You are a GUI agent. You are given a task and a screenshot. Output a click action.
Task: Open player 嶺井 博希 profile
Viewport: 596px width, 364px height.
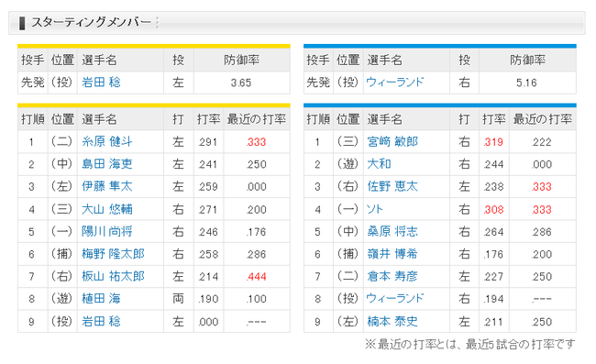(x=392, y=254)
